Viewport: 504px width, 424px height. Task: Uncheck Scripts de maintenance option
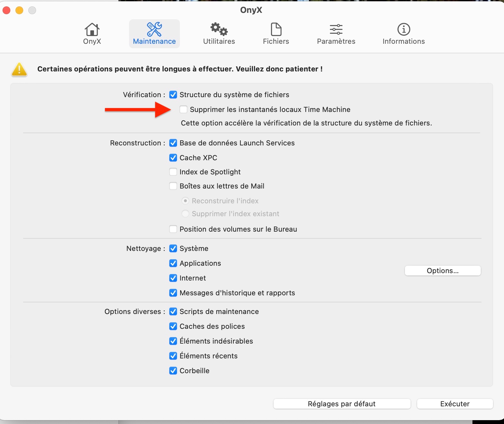[173, 311]
